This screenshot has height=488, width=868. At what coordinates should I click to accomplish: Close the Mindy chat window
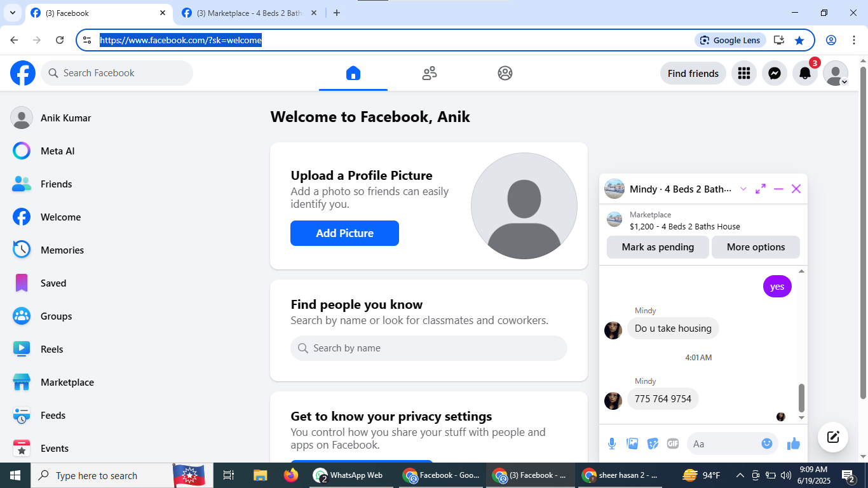pos(796,189)
